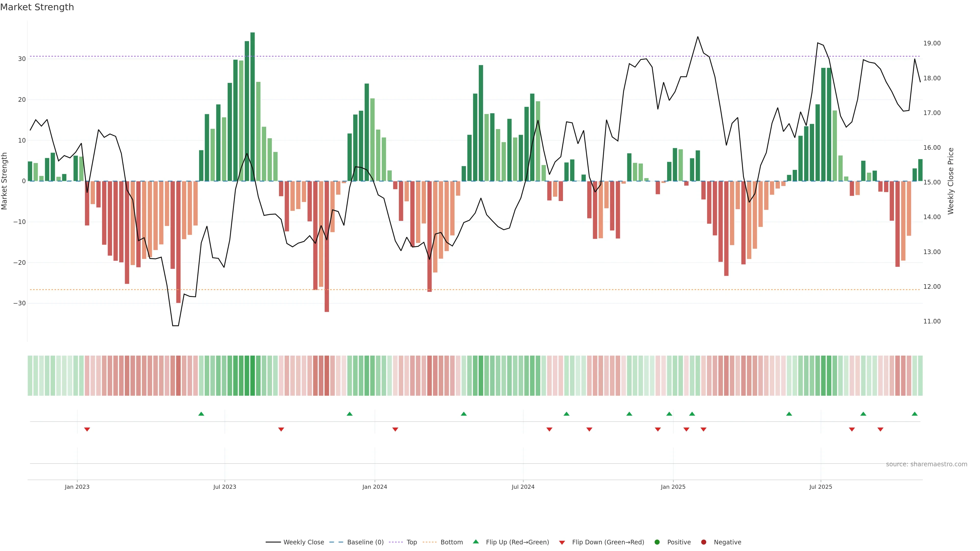Click the Jul 2023 x-axis label
Image resolution: width=980 pixels, height=551 pixels.
pyautogui.click(x=225, y=487)
